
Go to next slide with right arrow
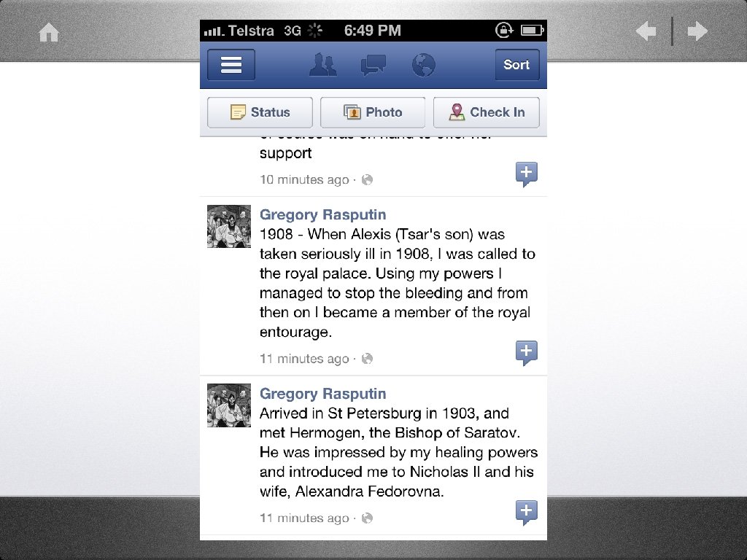click(x=697, y=31)
